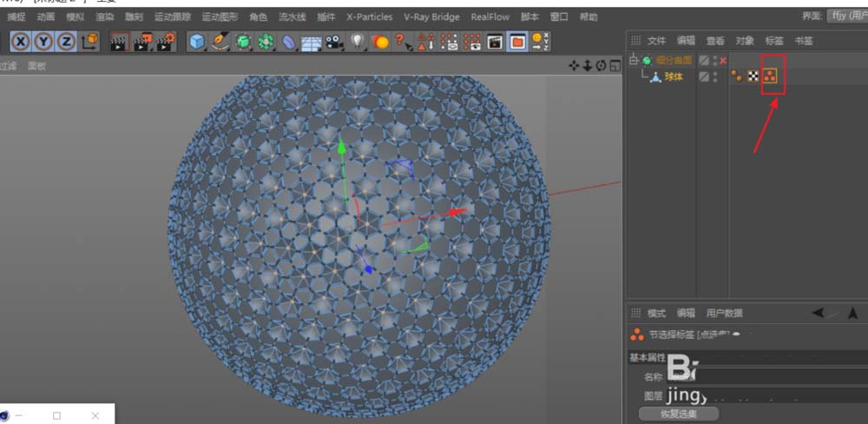Click the phong tag on sphere object
868x424 pixels.
coord(736,76)
